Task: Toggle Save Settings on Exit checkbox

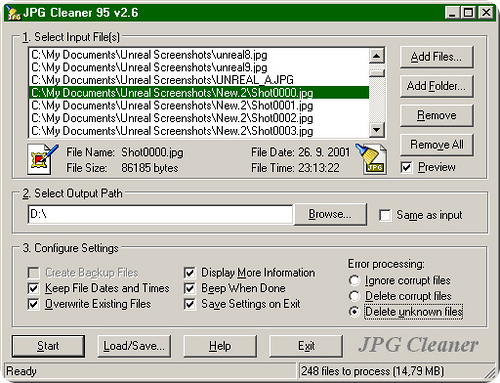Action: [x=190, y=304]
